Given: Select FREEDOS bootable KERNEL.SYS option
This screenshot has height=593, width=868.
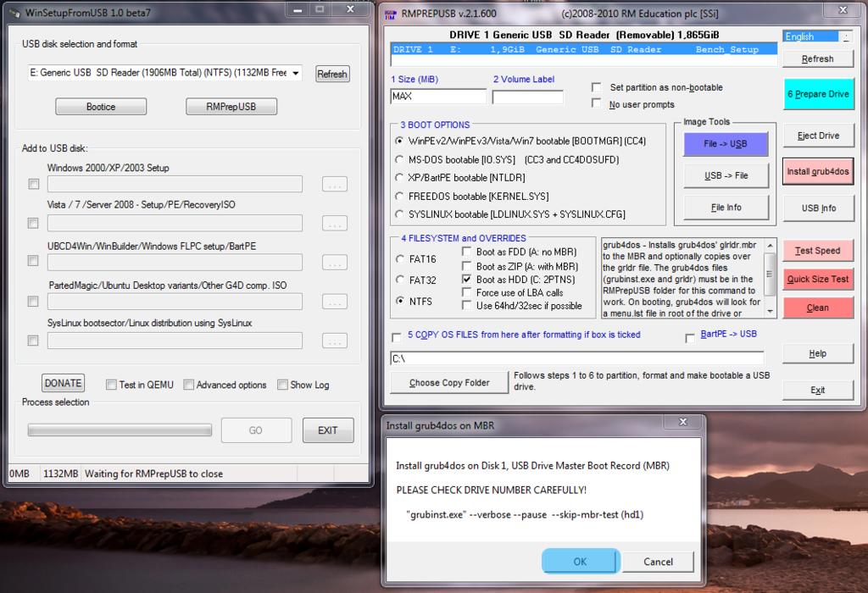Looking at the screenshot, I should pyautogui.click(x=399, y=196).
